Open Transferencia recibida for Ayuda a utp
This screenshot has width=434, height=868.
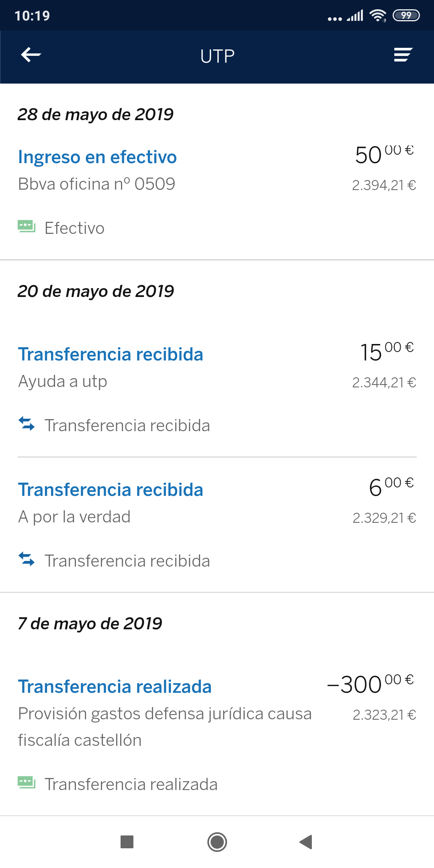point(111,354)
